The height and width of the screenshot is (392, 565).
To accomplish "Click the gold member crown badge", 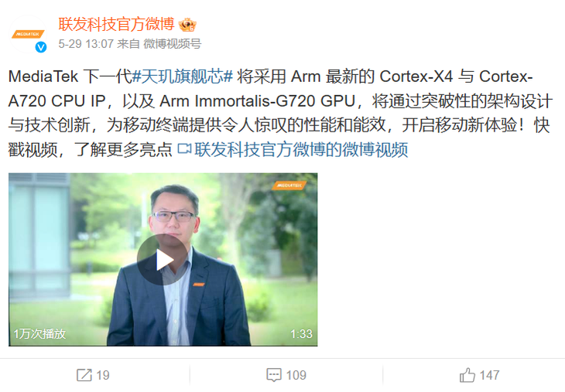I will 188,25.
